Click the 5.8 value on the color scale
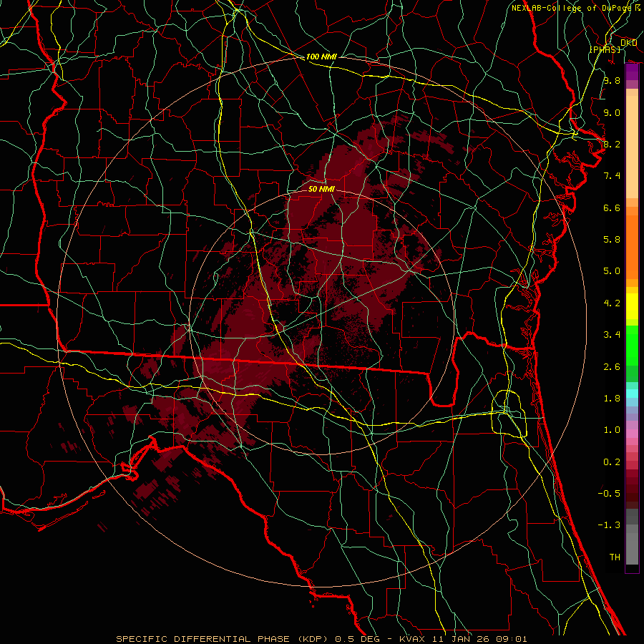This screenshot has height=644, width=644. point(612,240)
